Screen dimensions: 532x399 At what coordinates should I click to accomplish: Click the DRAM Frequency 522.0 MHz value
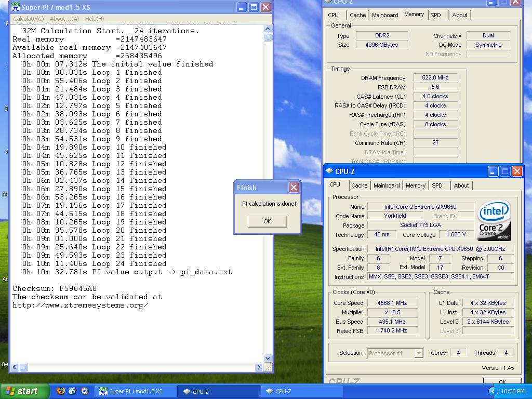coord(435,78)
